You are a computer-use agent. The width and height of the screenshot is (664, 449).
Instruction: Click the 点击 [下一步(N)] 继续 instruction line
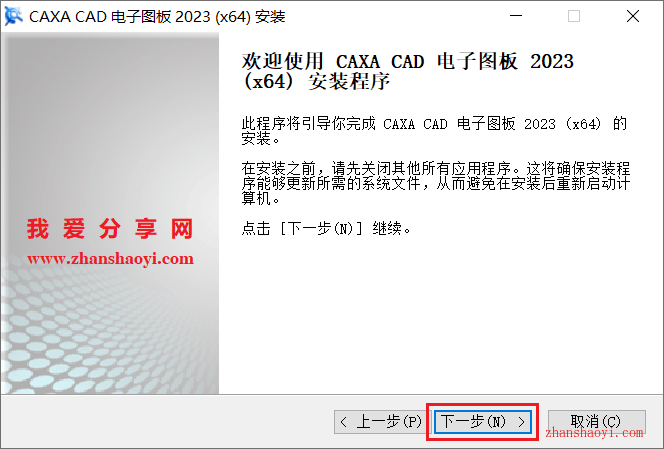(x=326, y=229)
